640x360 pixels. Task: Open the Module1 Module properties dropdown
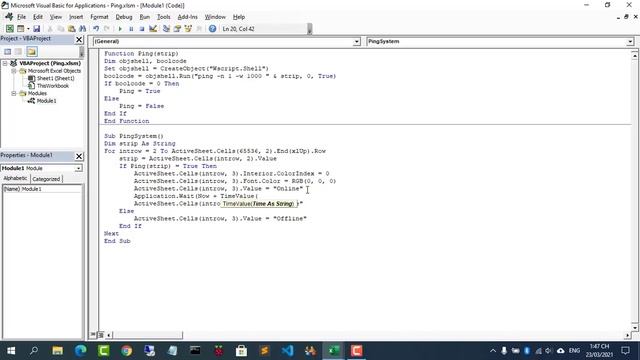coord(78,168)
